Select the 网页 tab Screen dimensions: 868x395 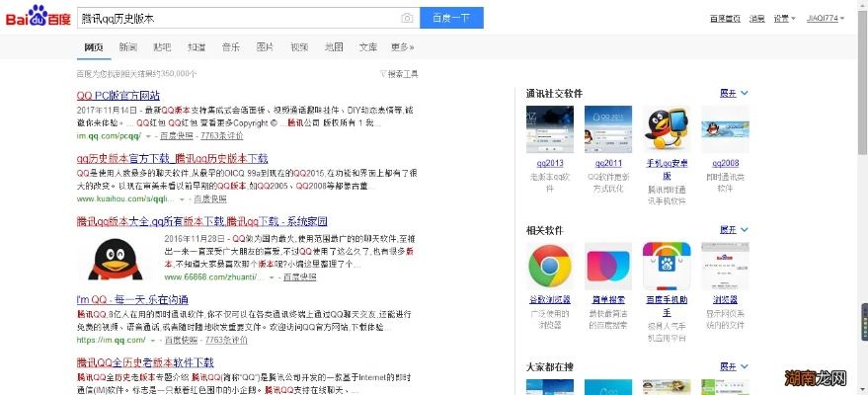94,47
